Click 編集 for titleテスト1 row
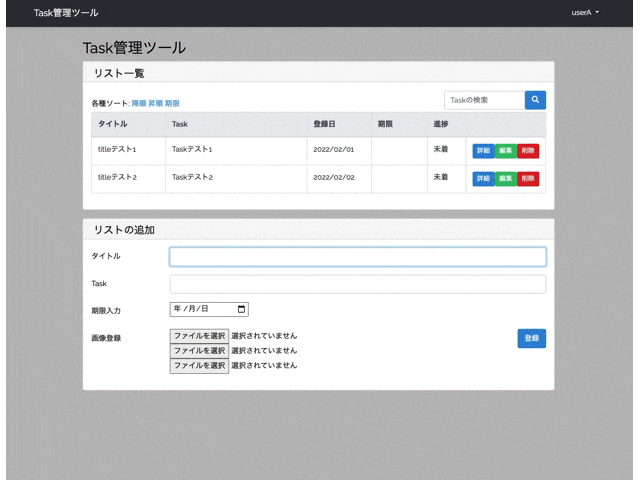640x480 pixels. pyautogui.click(x=505, y=151)
